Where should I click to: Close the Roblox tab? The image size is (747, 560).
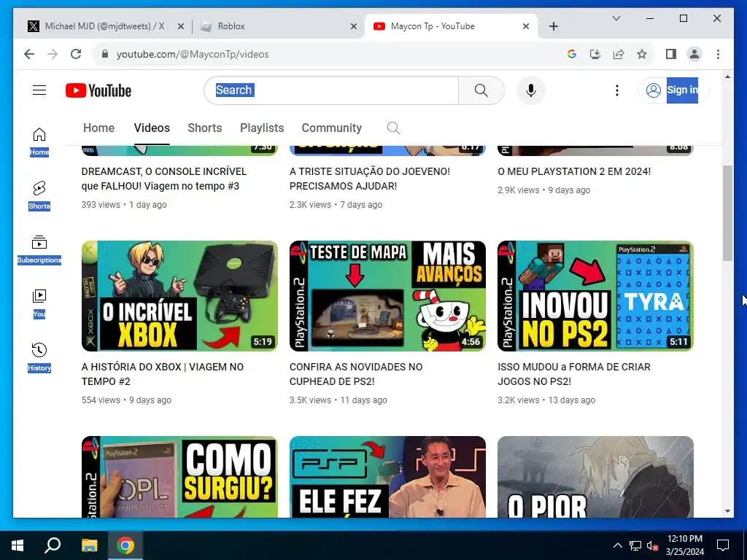pos(354,26)
